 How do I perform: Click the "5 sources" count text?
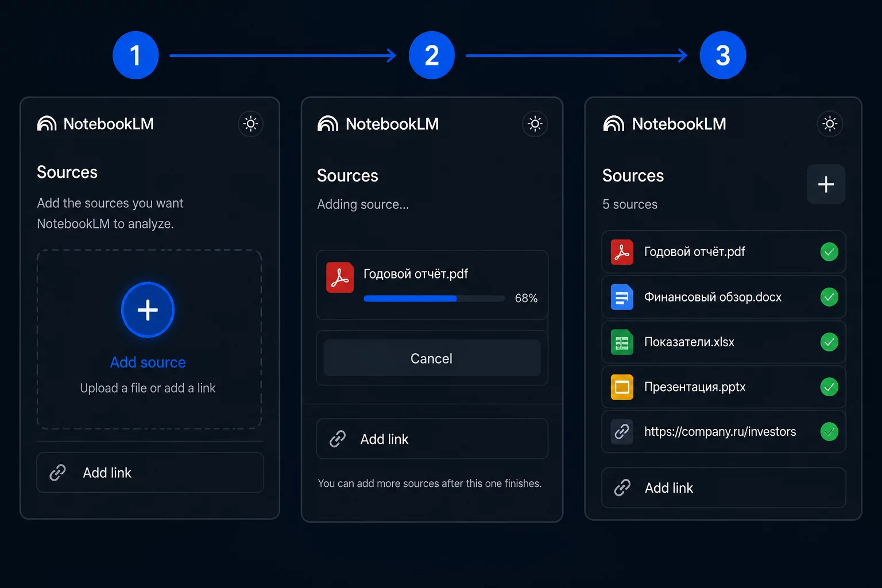tap(630, 204)
